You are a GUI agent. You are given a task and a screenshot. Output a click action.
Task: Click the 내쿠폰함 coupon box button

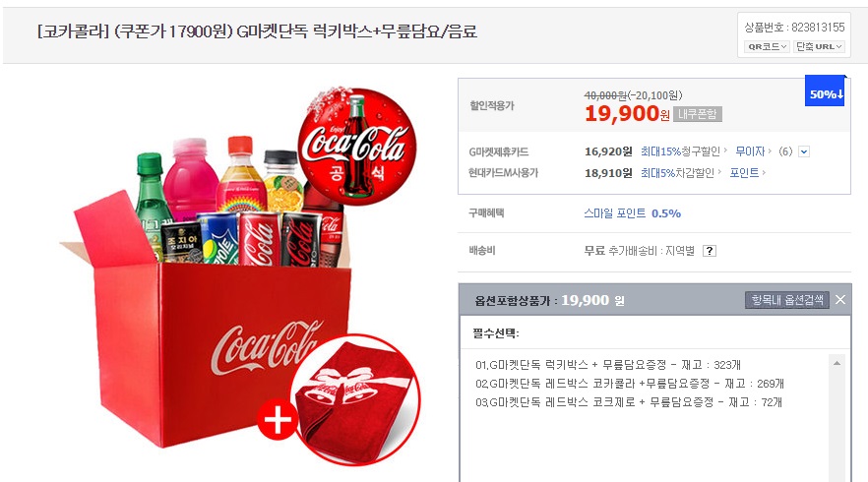[698, 114]
